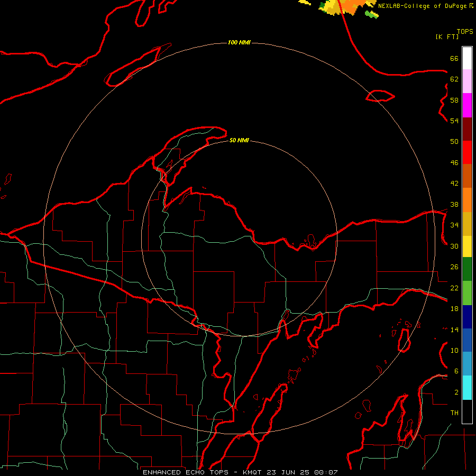Select the bright red legend swatch

point(467,152)
